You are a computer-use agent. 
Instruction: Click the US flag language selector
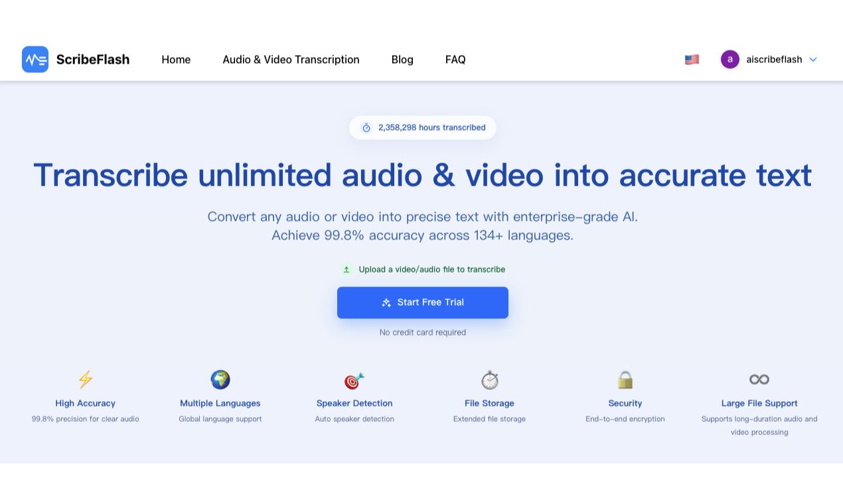coord(692,60)
